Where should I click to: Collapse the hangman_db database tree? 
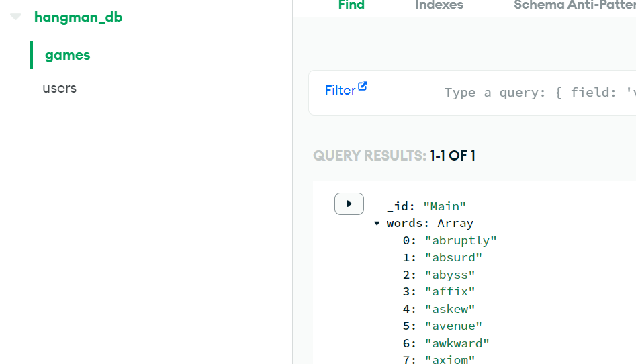[x=15, y=17]
